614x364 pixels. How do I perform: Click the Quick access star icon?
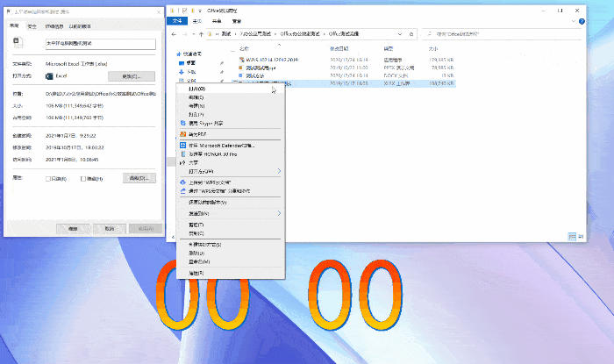(179, 54)
